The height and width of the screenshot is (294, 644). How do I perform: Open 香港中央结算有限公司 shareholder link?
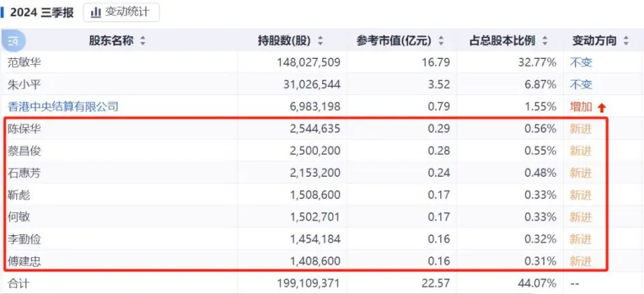point(63,106)
